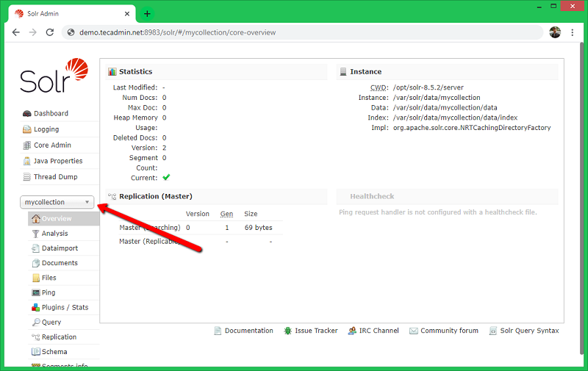
Task: Click the "/opt/solr-8.5.2/server" path
Action: (429, 87)
